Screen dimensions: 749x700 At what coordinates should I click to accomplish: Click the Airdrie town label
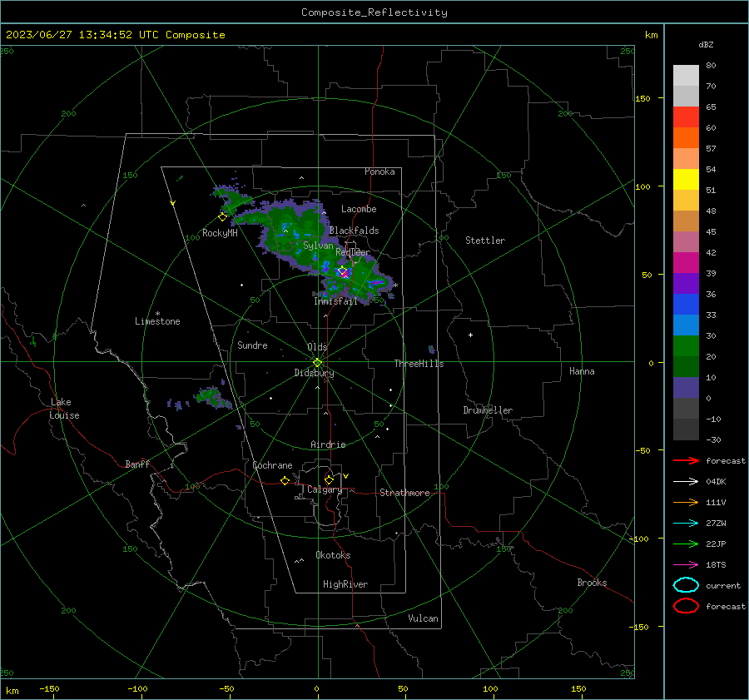point(328,444)
